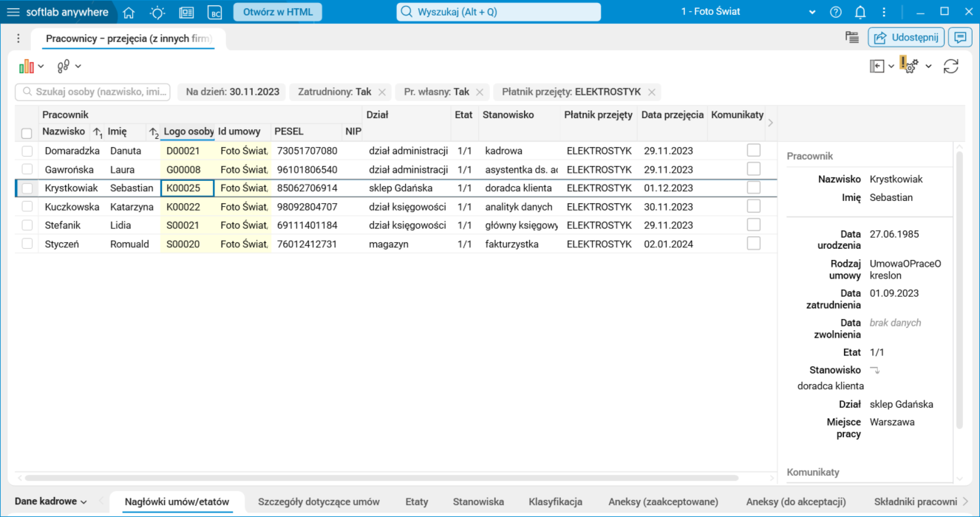Screen dimensions: 980x517
Task: Select the Stefanik row checkbox
Action: 27,225
